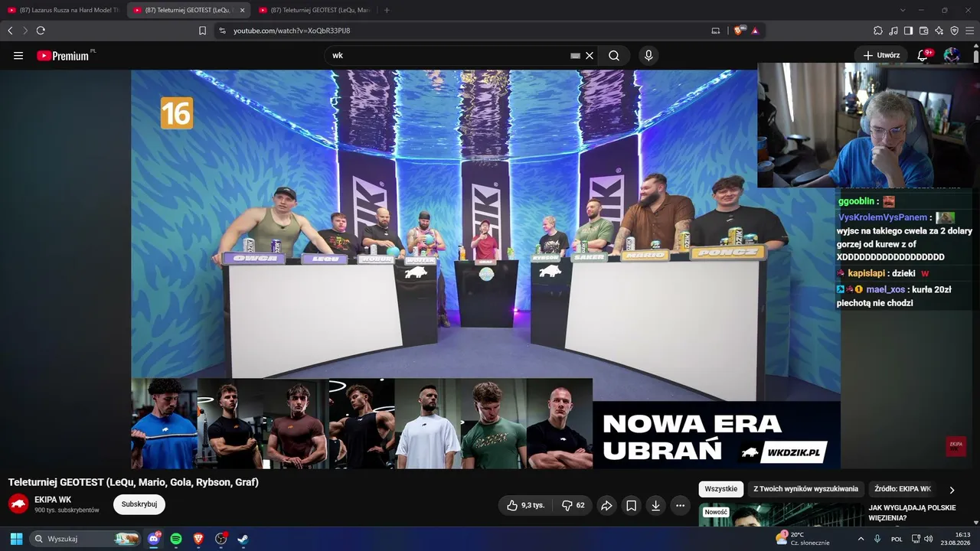Select 'Z Twoich wyników wyszukiwania' chip
980x551 pixels.
(x=805, y=489)
